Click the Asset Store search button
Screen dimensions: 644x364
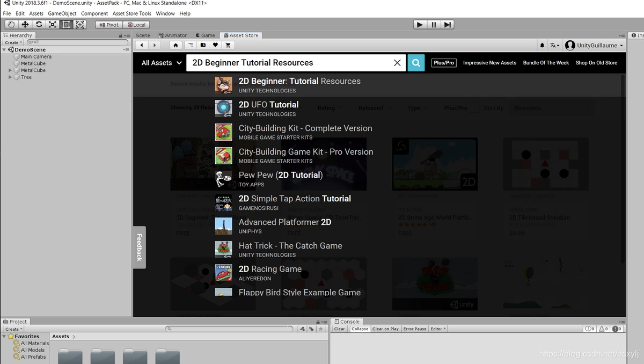(x=416, y=63)
